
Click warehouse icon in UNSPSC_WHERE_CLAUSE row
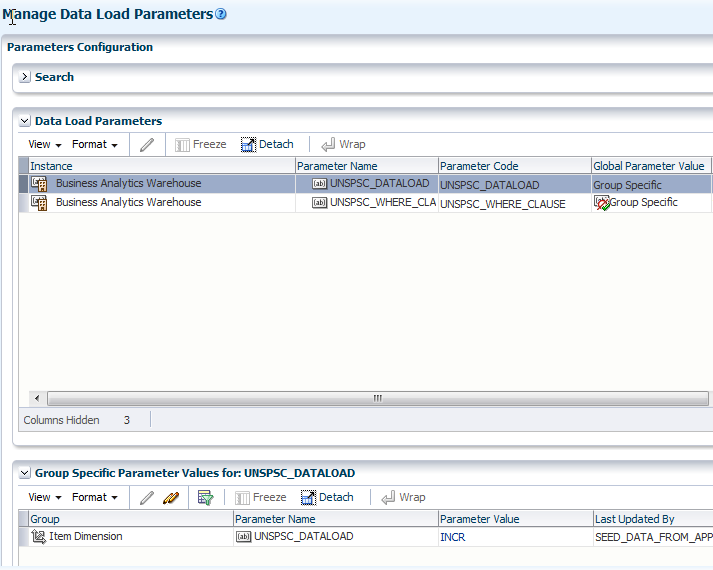pyautogui.click(x=39, y=203)
